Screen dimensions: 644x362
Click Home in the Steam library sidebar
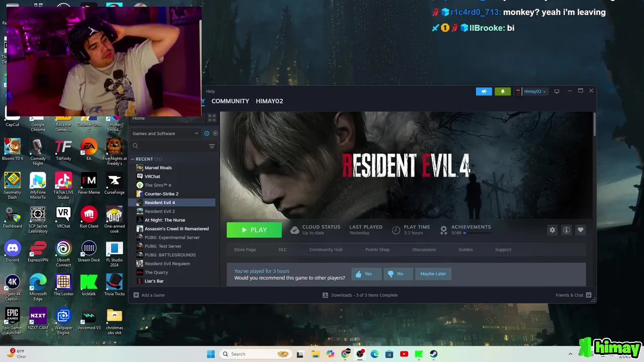(138, 118)
